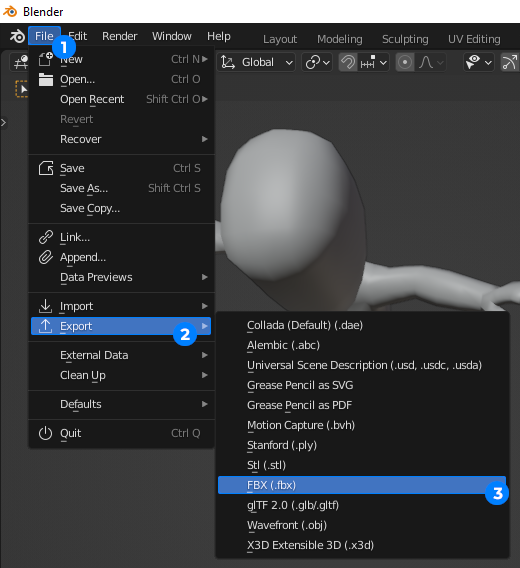Click the Import download-arrow icon
Screen dimensions: 520x568
(45, 306)
